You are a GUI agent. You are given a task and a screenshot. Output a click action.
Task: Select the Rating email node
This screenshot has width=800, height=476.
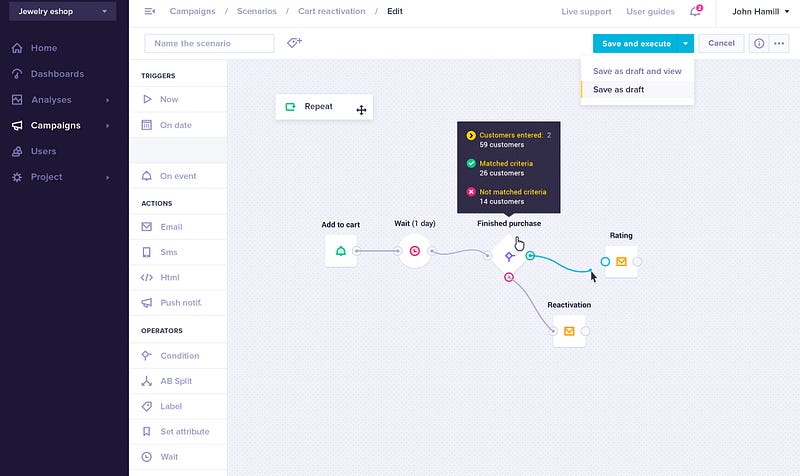(621, 262)
